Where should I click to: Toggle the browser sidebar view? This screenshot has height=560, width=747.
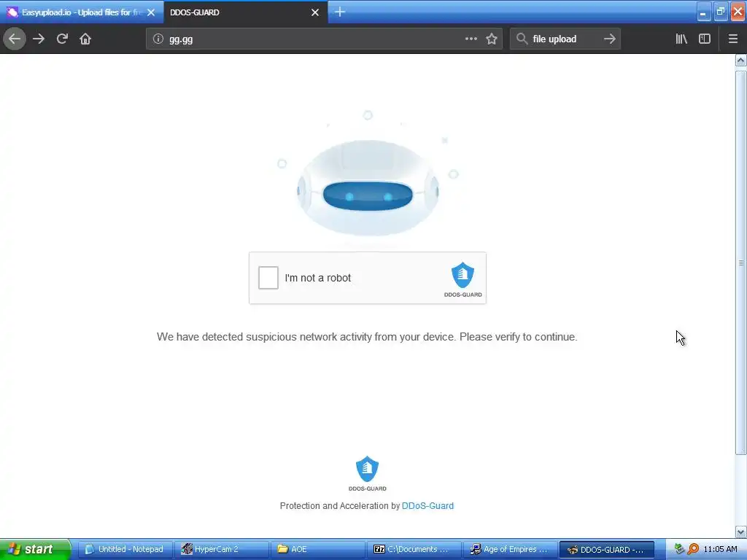tap(705, 39)
